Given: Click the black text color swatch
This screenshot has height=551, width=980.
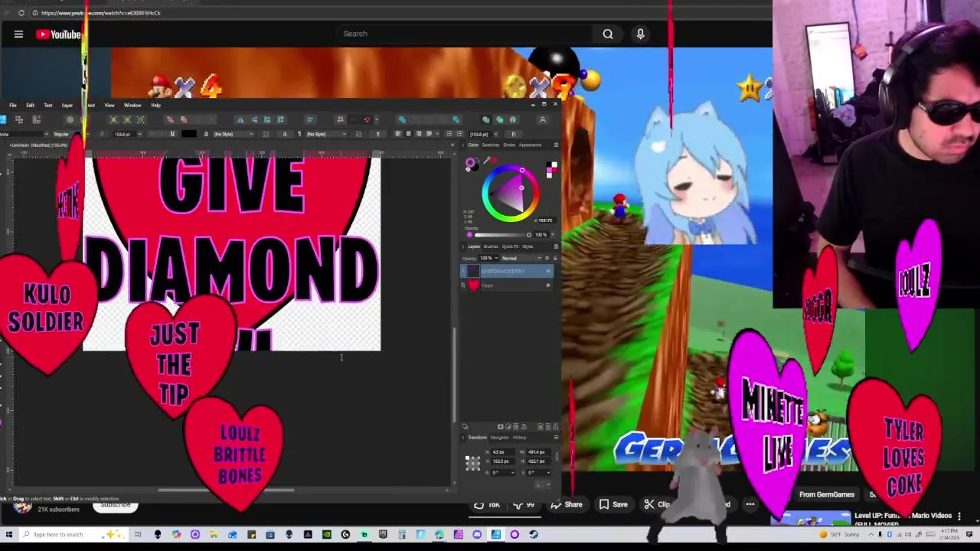Looking at the screenshot, I should click(189, 134).
